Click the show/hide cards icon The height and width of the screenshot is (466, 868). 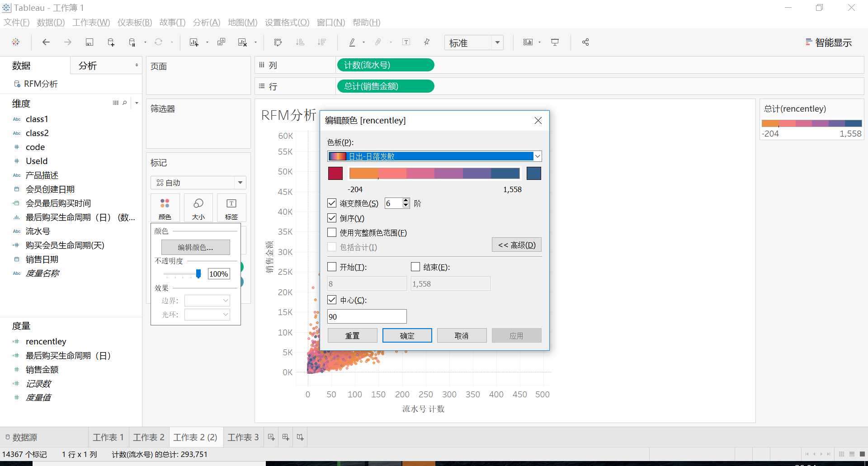[528, 42]
